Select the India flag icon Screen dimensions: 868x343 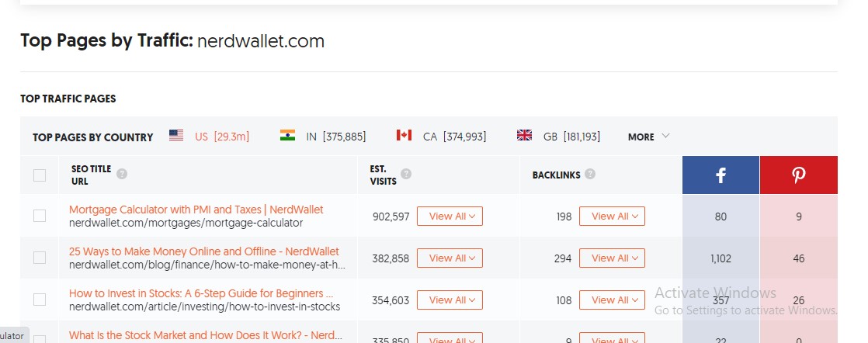(288, 136)
